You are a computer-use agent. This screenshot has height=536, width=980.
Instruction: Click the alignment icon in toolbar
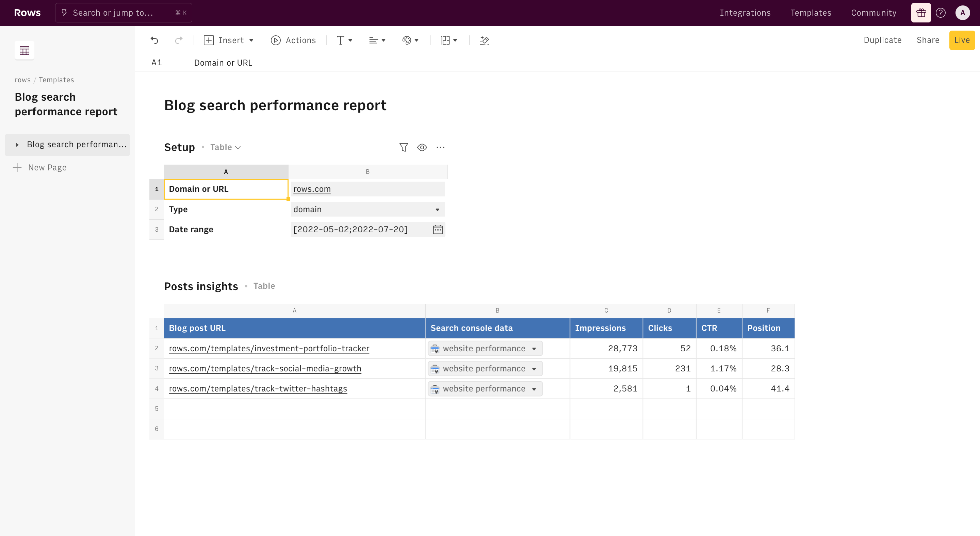[x=377, y=40]
